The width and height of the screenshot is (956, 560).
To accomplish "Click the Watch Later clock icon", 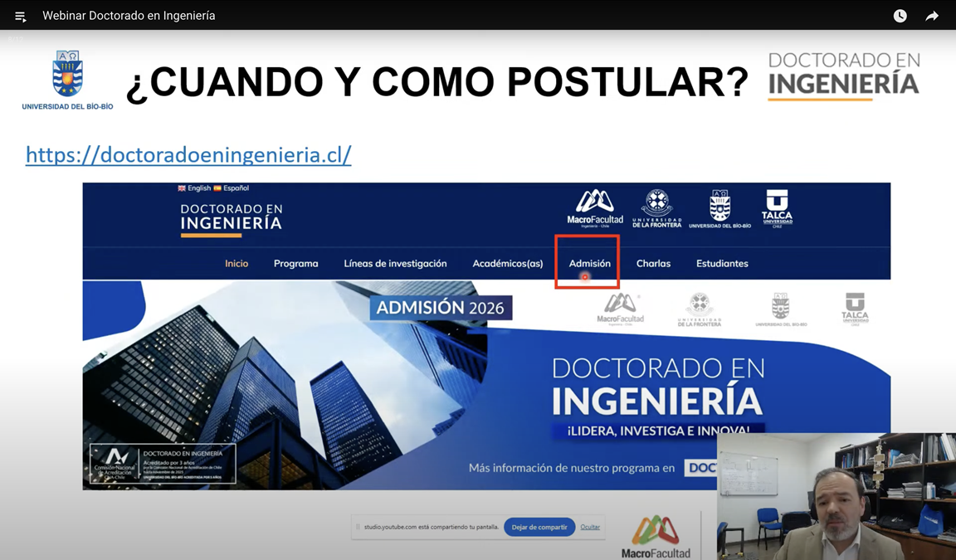I will [x=900, y=16].
